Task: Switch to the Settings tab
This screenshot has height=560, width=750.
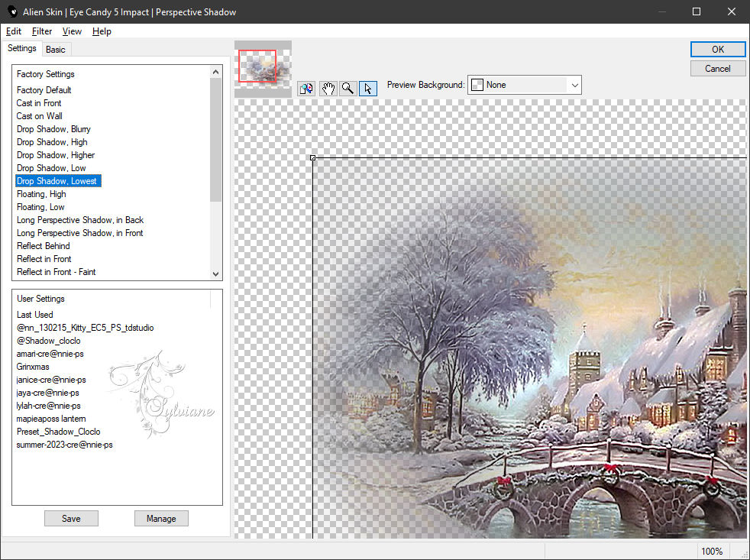Action: click(22, 48)
